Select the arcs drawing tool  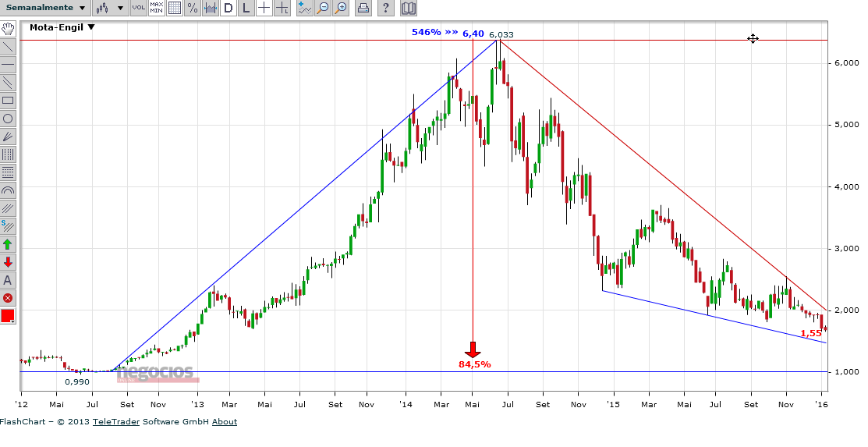pos(8,190)
